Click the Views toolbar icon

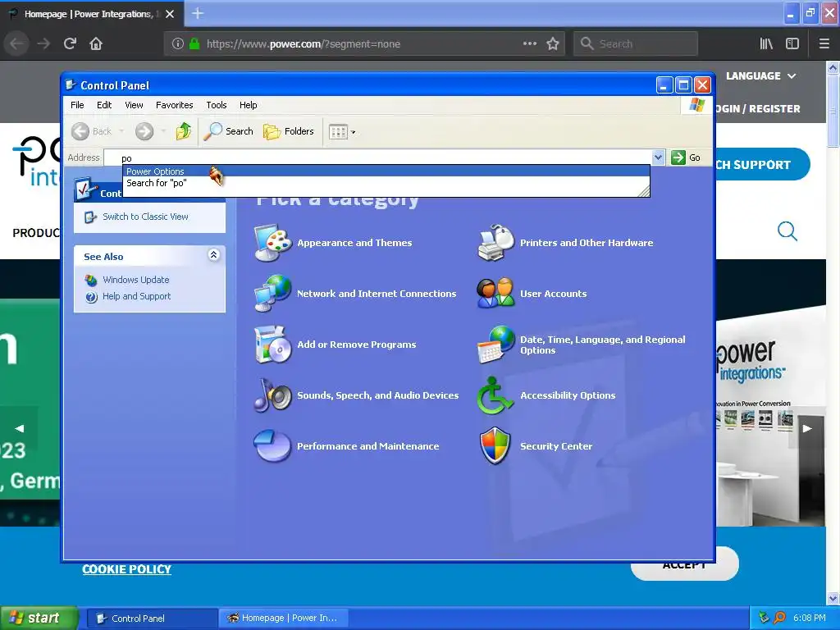click(x=338, y=132)
